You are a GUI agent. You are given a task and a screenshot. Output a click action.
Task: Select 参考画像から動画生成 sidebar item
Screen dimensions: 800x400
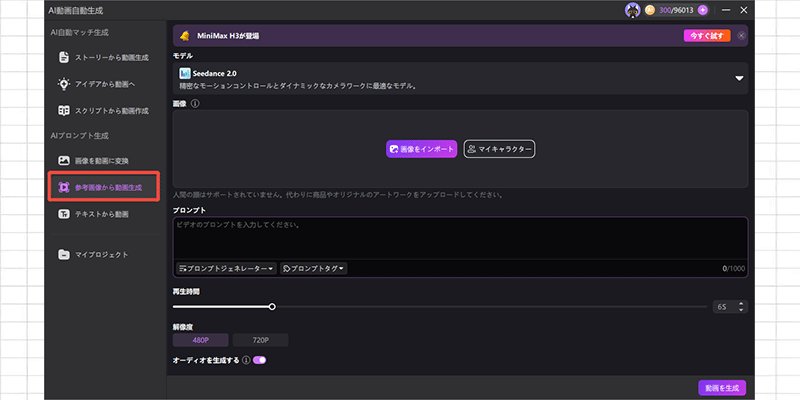(104, 187)
